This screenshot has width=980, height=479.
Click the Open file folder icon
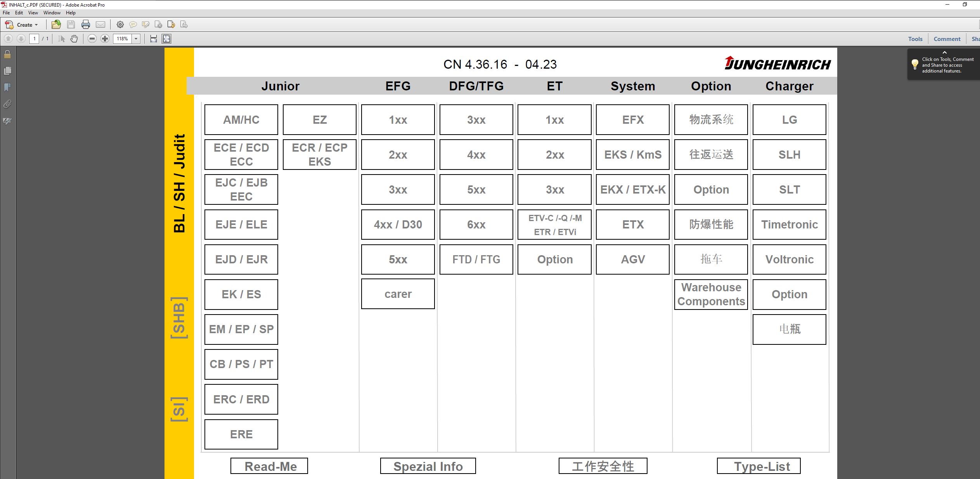tap(56, 24)
